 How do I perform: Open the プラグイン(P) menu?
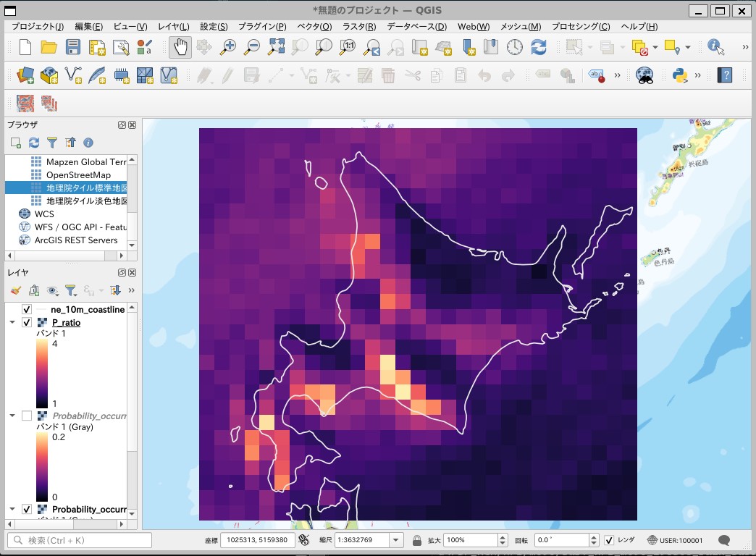(x=262, y=27)
